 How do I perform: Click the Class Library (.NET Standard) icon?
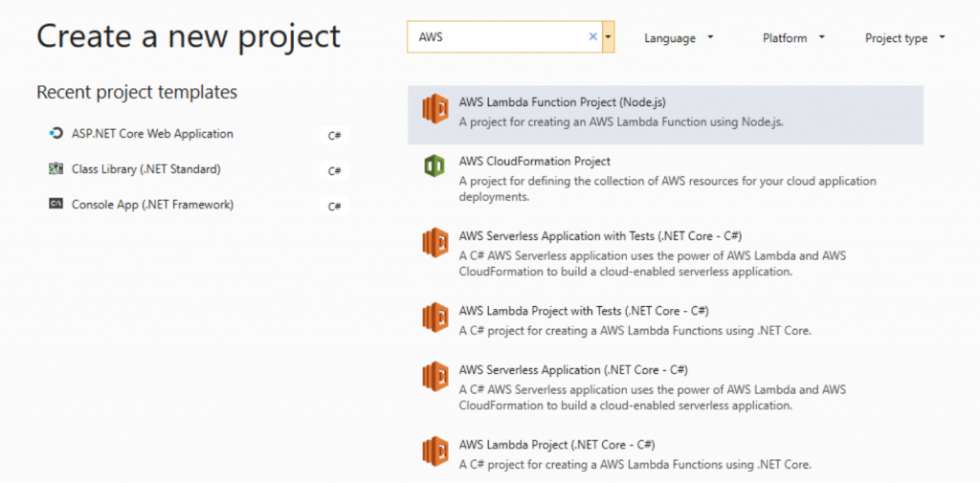pos(56,169)
